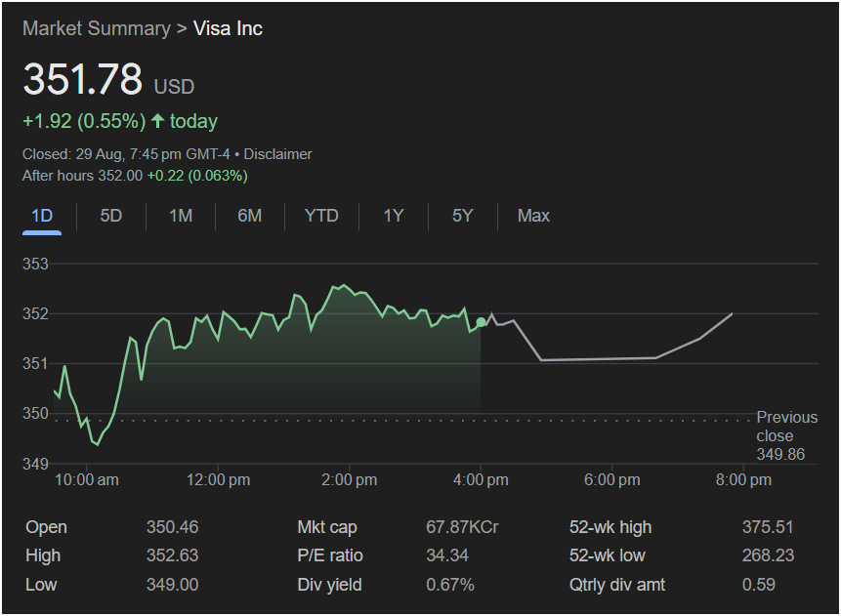Click the High value 352.63
Image resolution: width=841 pixels, height=616 pixels.
pyautogui.click(x=173, y=555)
